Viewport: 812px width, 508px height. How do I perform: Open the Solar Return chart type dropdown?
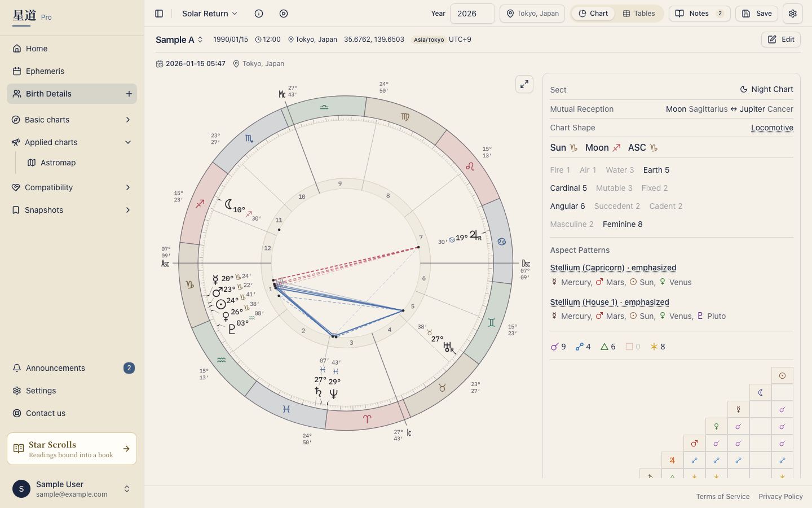tap(210, 14)
